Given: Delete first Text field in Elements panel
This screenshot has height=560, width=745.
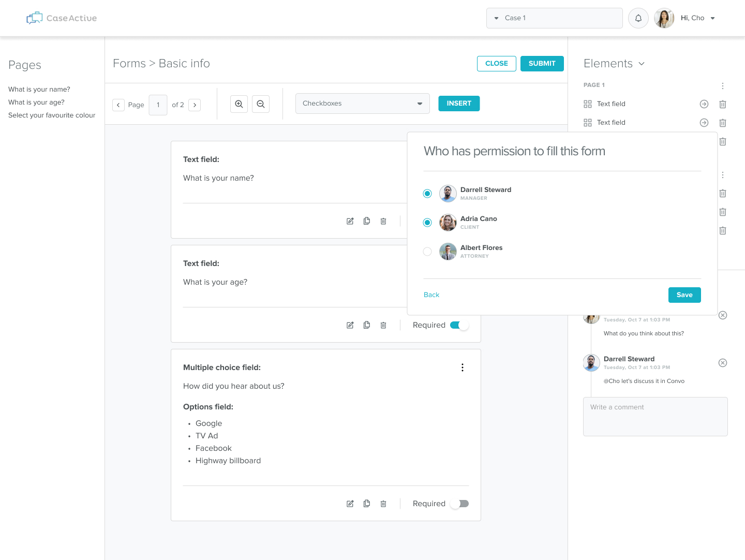Looking at the screenshot, I should [723, 104].
